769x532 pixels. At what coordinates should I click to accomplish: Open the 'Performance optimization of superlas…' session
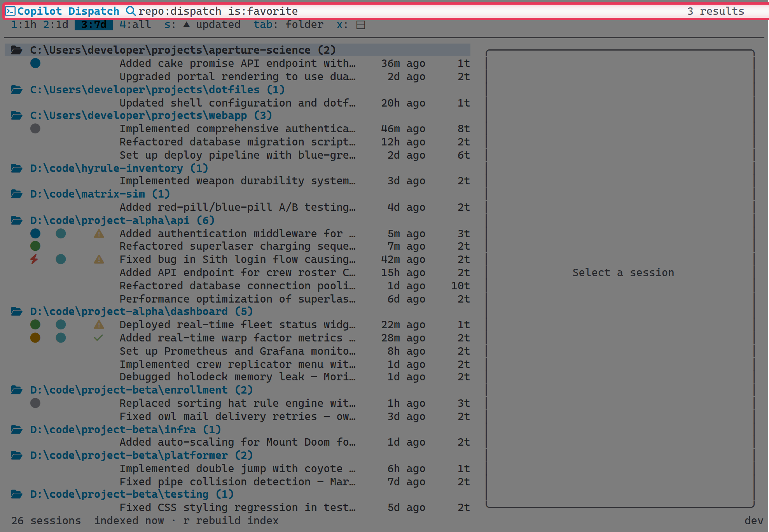238,299
